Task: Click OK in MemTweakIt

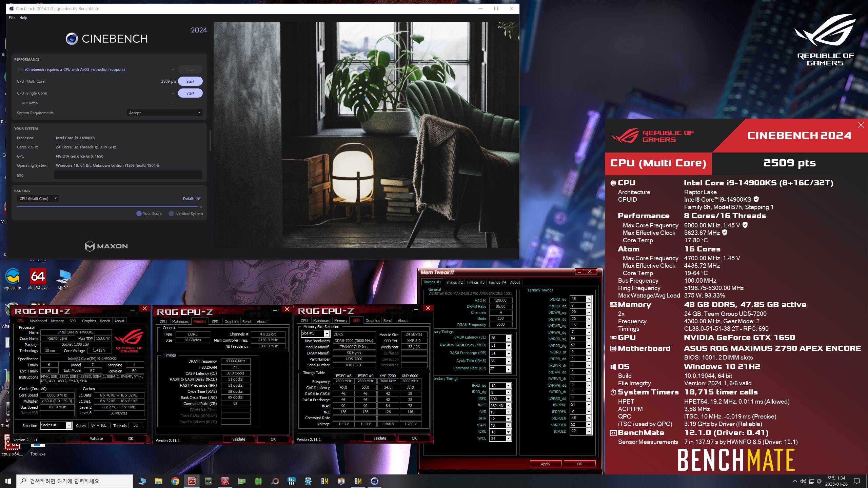Action: pyautogui.click(x=579, y=464)
